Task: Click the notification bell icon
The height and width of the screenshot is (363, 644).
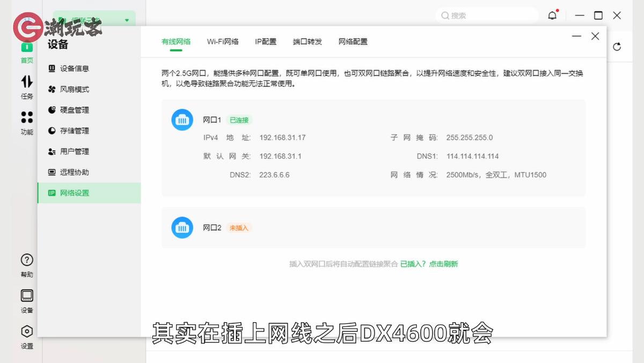Action: click(x=552, y=15)
